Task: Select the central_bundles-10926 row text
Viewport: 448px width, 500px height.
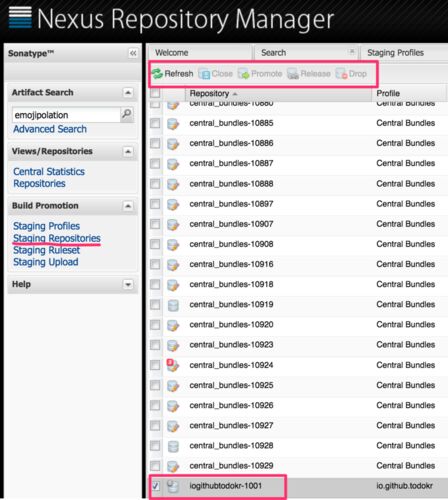Action: [x=231, y=405]
